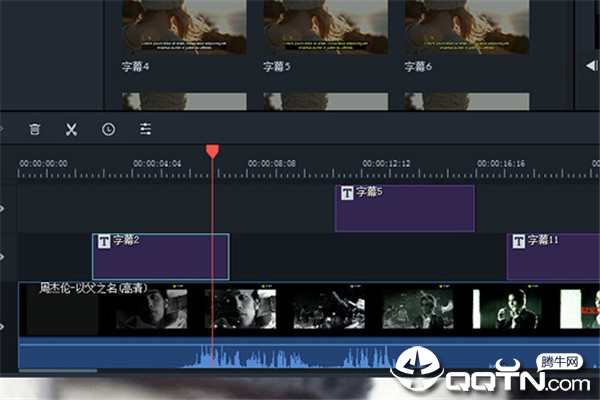This screenshot has height=400, width=600.
Task: Click the delete trash icon in timeline toolbar
Action: [x=34, y=129]
